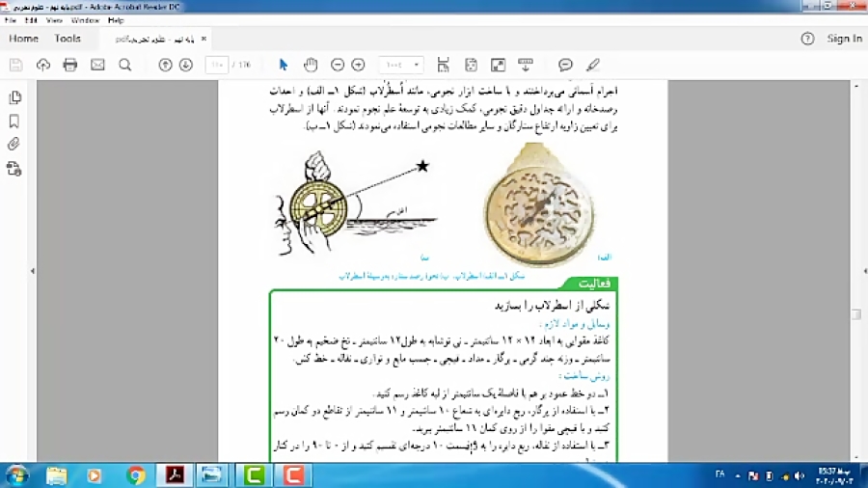
Task: Open the zoom percentage dropdown
Action: tap(401, 65)
